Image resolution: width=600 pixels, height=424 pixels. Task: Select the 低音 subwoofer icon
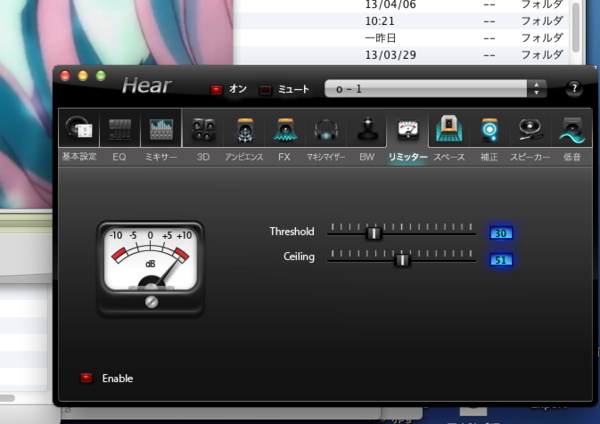(572, 129)
